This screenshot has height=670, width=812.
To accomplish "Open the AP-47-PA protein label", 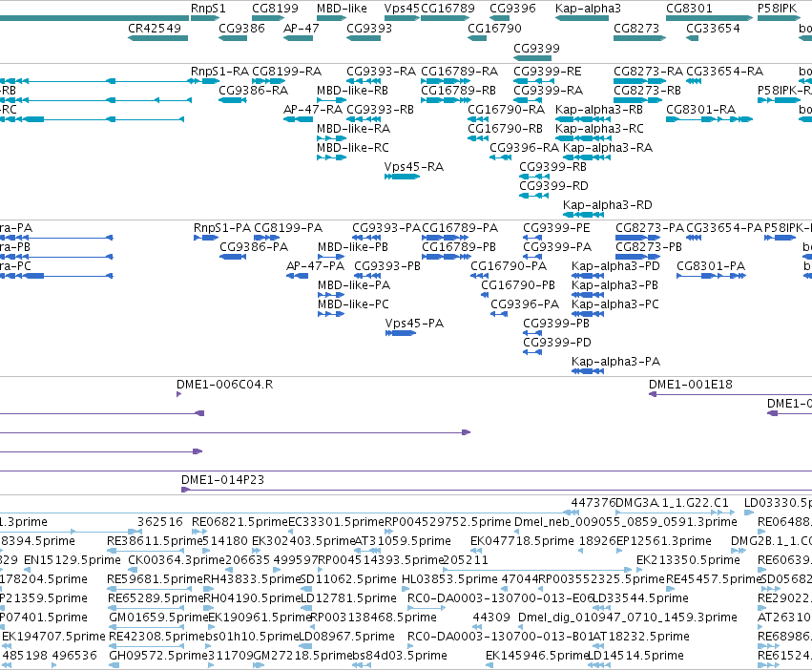I will click(315, 266).
